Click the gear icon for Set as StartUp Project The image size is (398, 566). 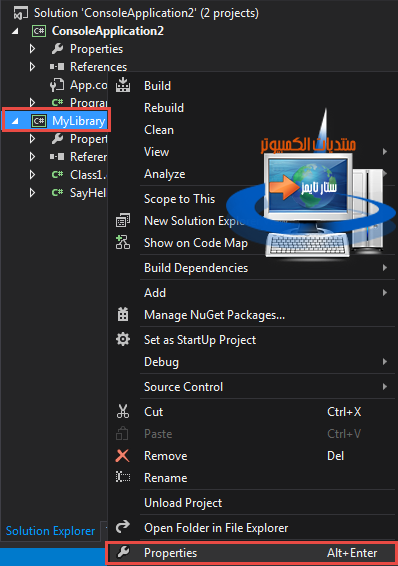tap(123, 339)
